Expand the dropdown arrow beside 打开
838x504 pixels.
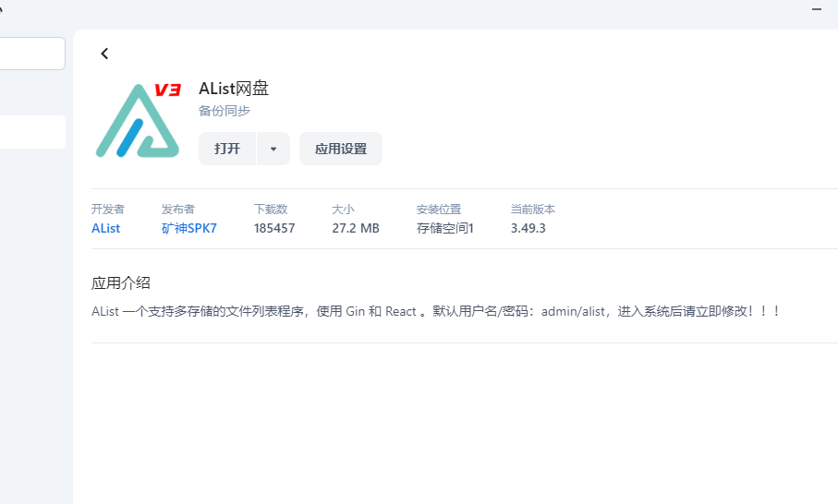click(273, 149)
